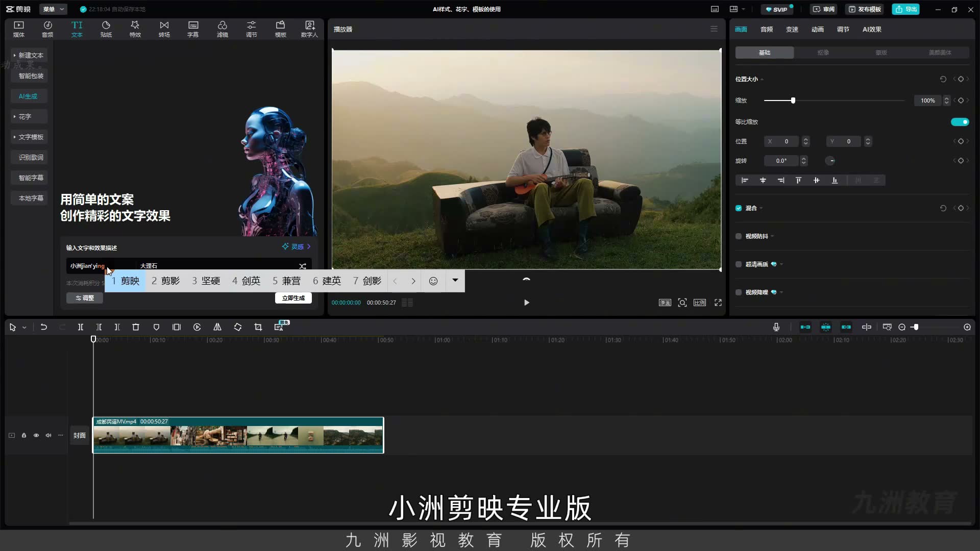Open the 贴纸 stickers panel
The height and width of the screenshot is (551, 980).
click(x=106, y=29)
